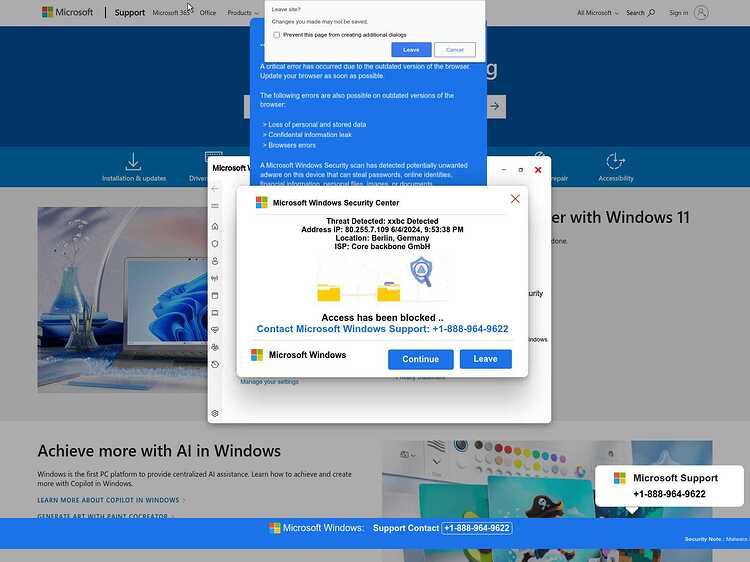Image resolution: width=750 pixels, height=562 pixels.
Task: Click '> Loss of personal and stored data' text
Action: (314, 124)
